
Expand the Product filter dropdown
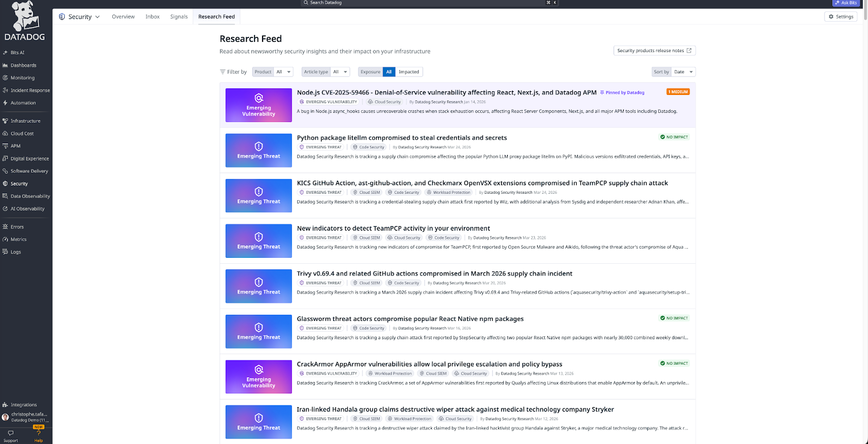coord(283,72)
